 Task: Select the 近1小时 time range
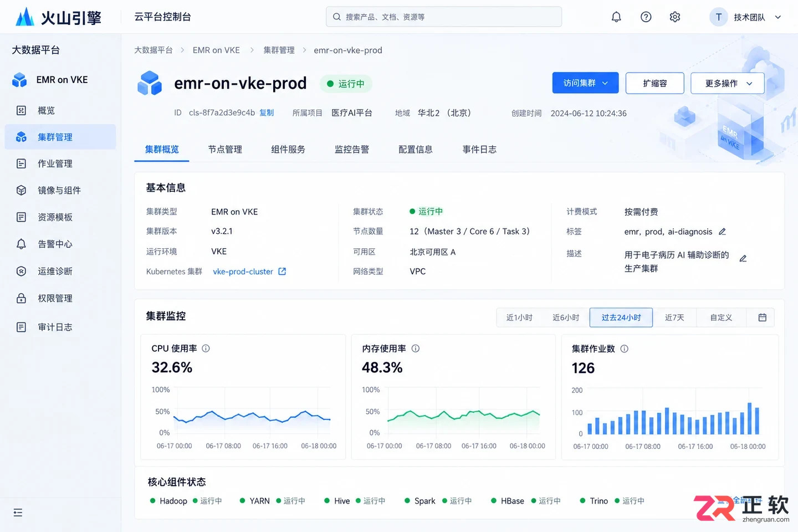(519, 318)
